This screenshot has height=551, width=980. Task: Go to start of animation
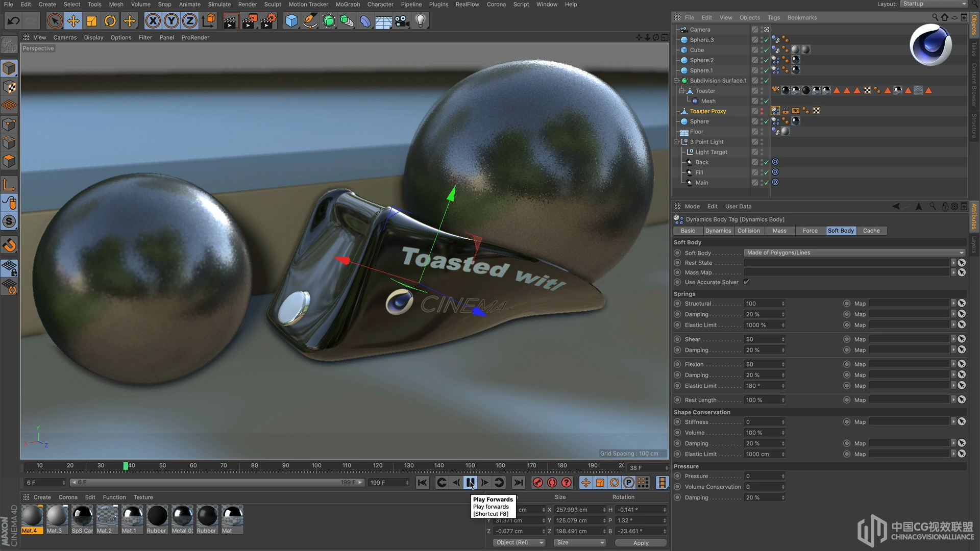(x=422, y=483)
